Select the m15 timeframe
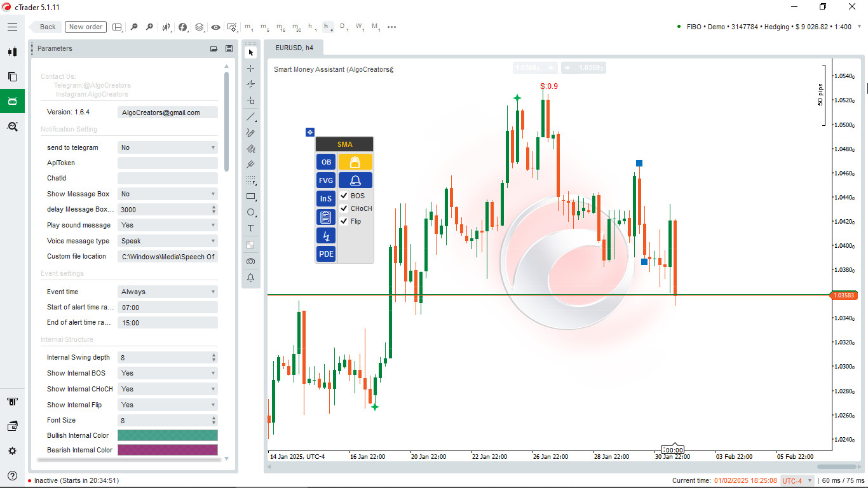This screenshot has width=868, height=488. click(x=280, y=27)
